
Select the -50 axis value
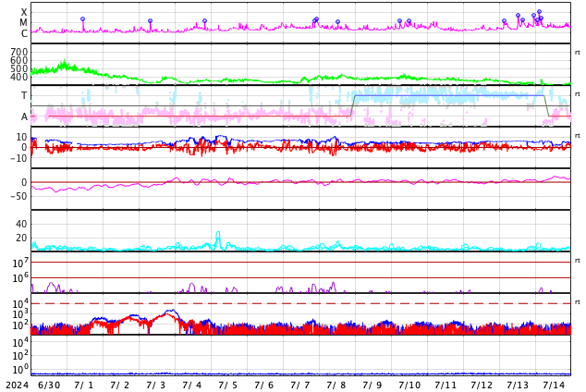pyautogui.click(x=18, y=196)
